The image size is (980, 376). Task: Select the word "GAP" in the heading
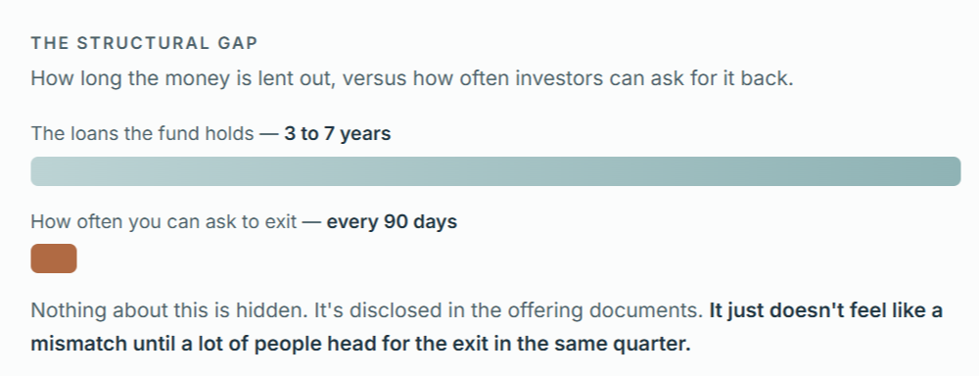click(x=238, y=43)
